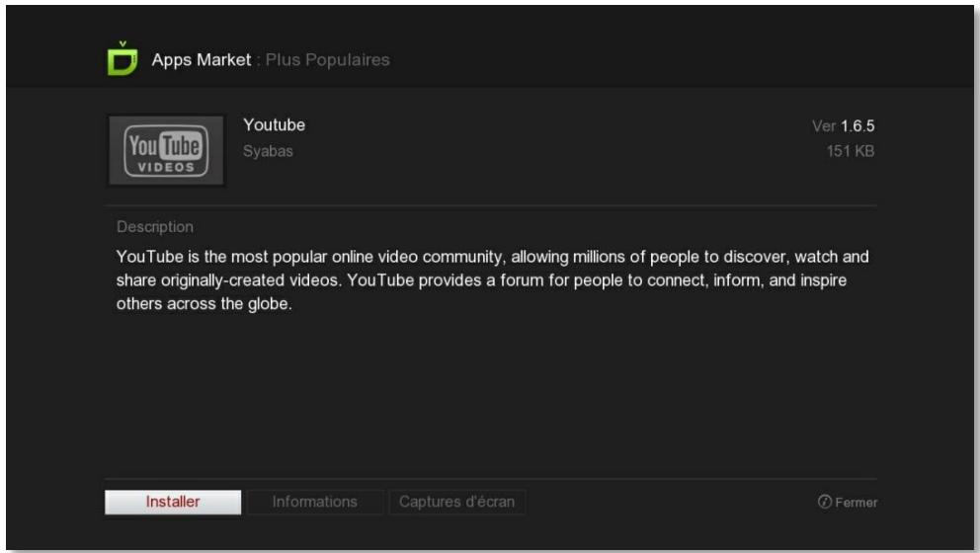Click Fermer to close the page
Viewport: 980px width, 553px height.
point(848,503)
